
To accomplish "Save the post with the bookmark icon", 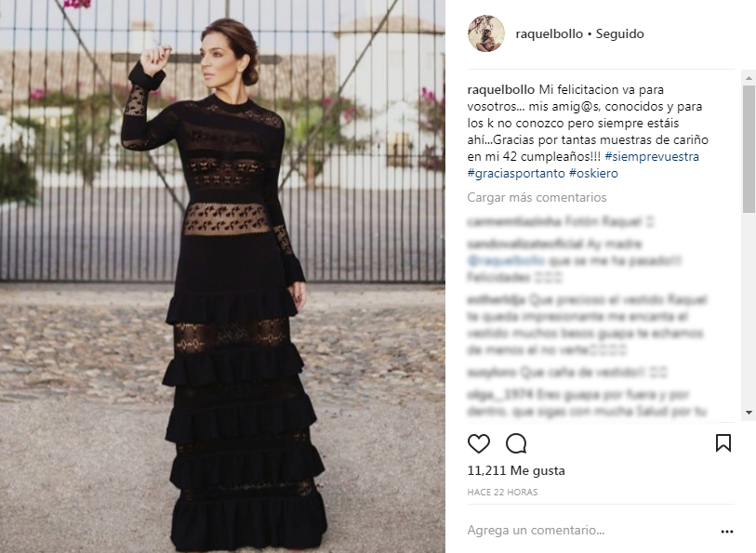I will tap(723, 443).
